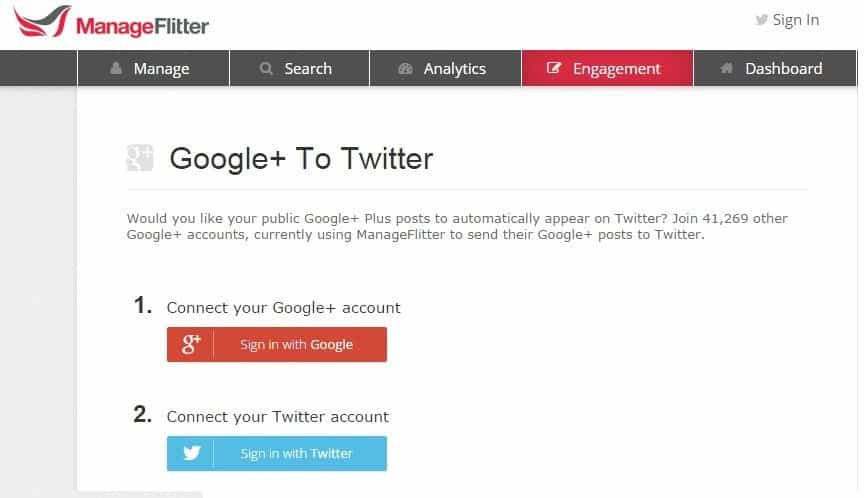The width and height of the screenshot is (864, 498).
Task: Click the edit icon on Engagement tab
Action: click(x=553, y=68)
